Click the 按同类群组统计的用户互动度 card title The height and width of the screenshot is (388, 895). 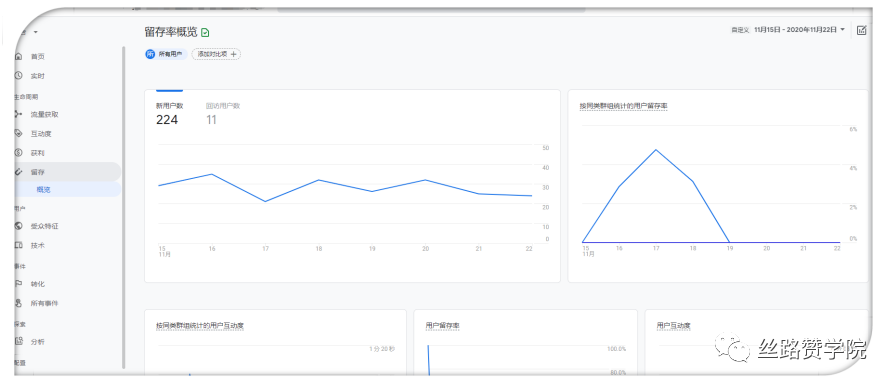pyautogui.click(x=200, y=326)
